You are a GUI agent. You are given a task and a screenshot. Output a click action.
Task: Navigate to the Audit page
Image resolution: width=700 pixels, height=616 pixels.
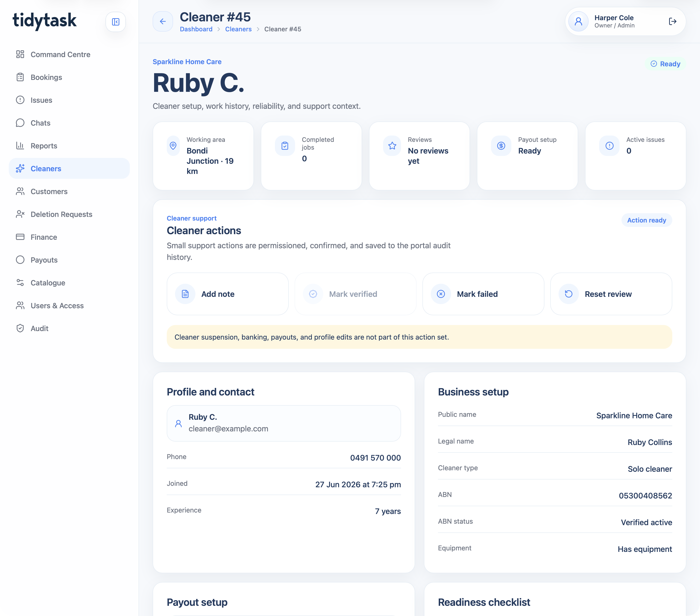coord(69,328)
